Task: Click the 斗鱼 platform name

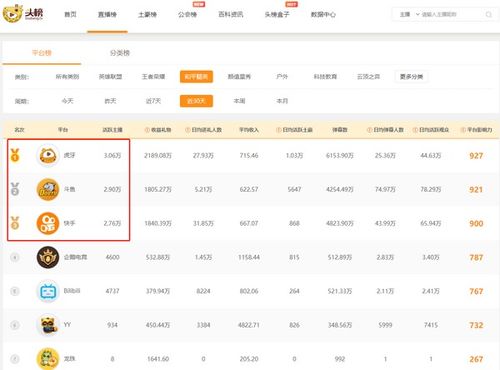Action: tap(69, 189)
